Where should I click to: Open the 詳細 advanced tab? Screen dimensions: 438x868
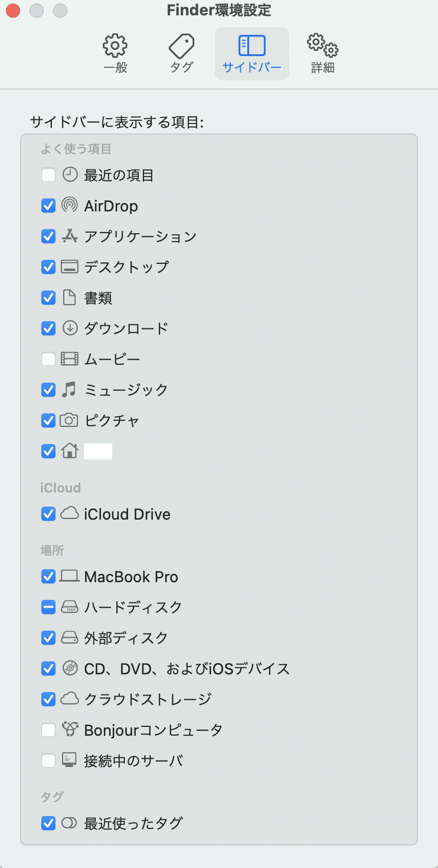(322, 53)
